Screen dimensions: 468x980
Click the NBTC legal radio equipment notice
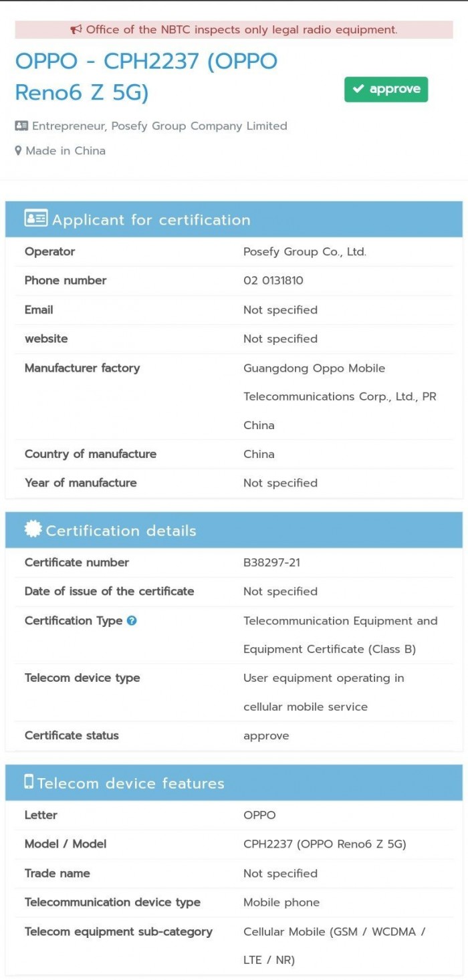tap(241, 29)
